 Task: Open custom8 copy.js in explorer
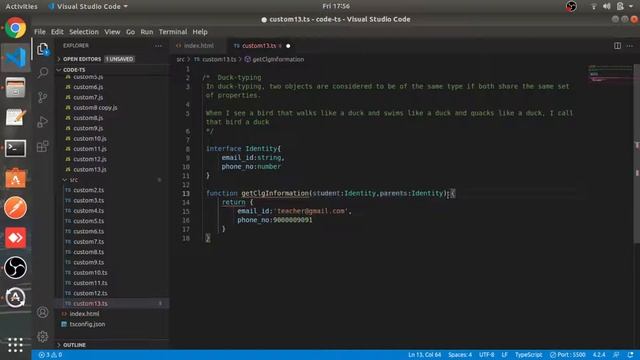coord(95,107)
